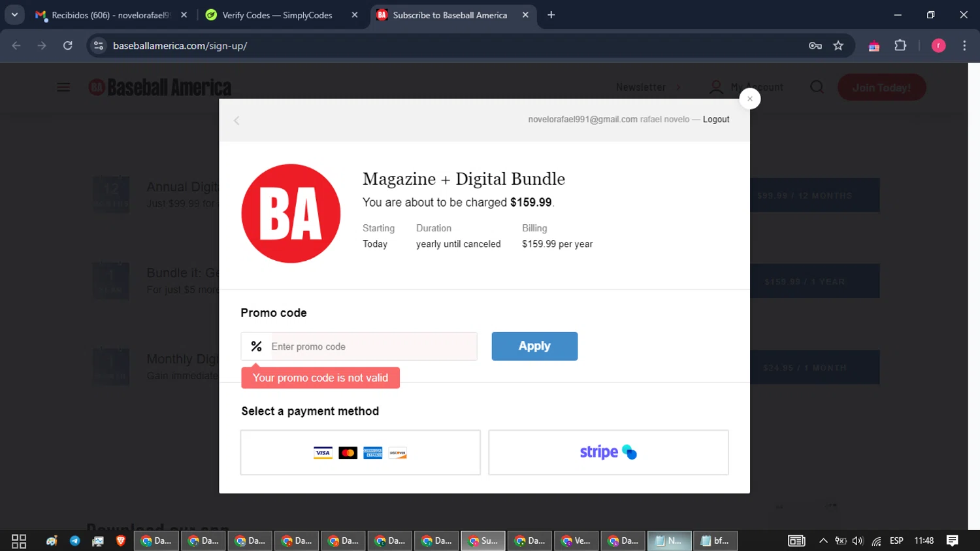Click the 'Your promo code is not valid' message
Viewport: 980px width, 551px height.
[x=320, y=378]
